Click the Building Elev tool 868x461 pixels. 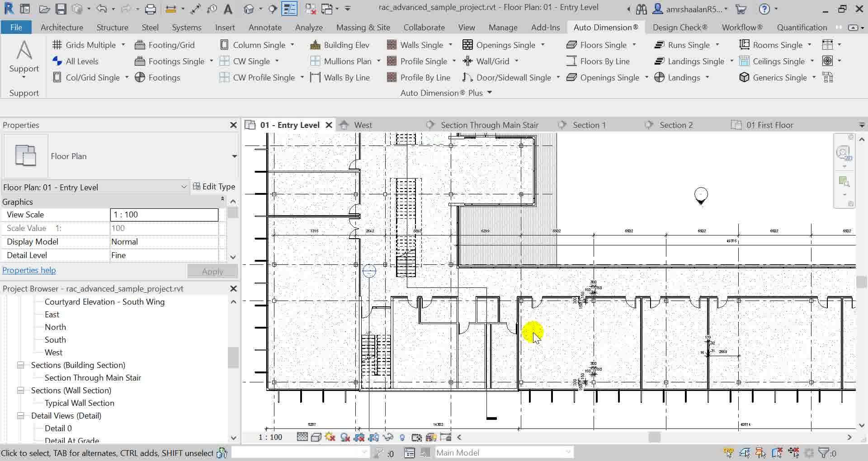pyautogui.click(x=340, y=45)
